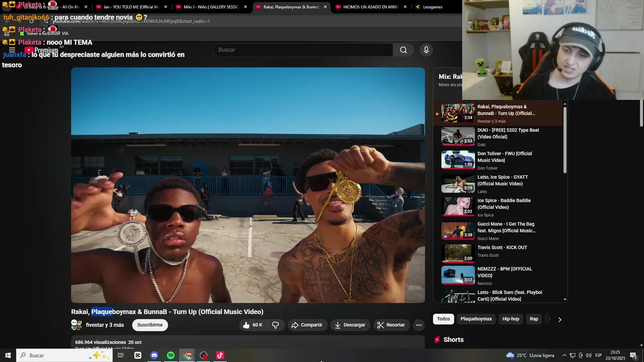
Task: Launch Discord from the taskbar
Action: (x=154, y=355)
